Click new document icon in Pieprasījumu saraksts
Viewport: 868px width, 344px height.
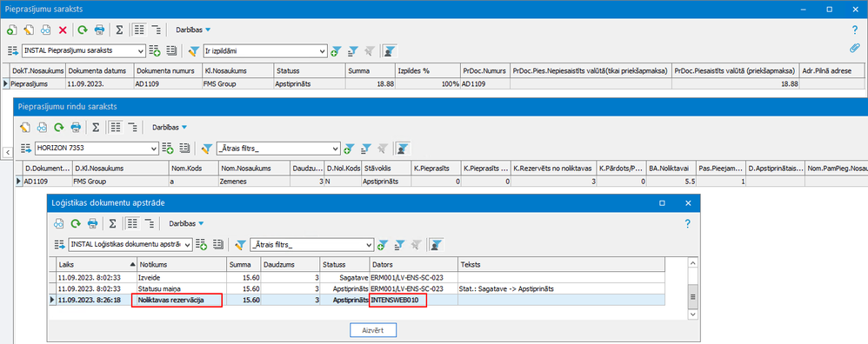11,30
